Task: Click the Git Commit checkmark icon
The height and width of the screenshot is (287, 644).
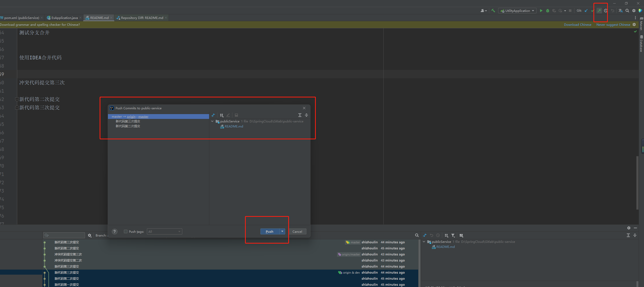Action: pyautogui.click(x=592, y=11)
